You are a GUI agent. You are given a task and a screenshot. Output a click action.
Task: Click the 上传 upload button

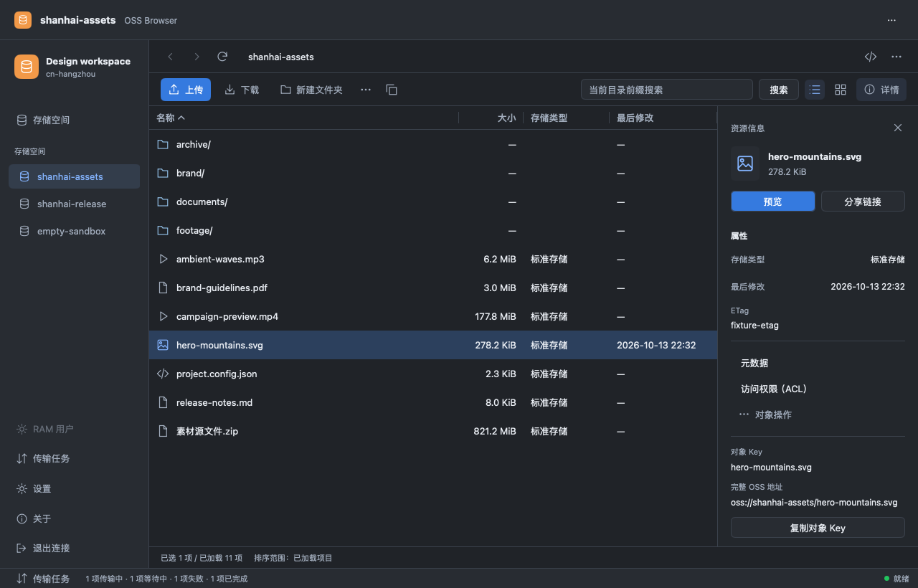pos(186,90)
